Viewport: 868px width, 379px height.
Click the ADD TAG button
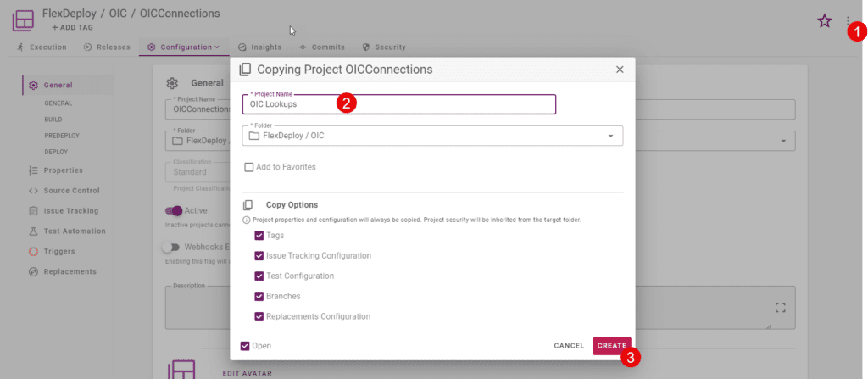tap(72, 27)
